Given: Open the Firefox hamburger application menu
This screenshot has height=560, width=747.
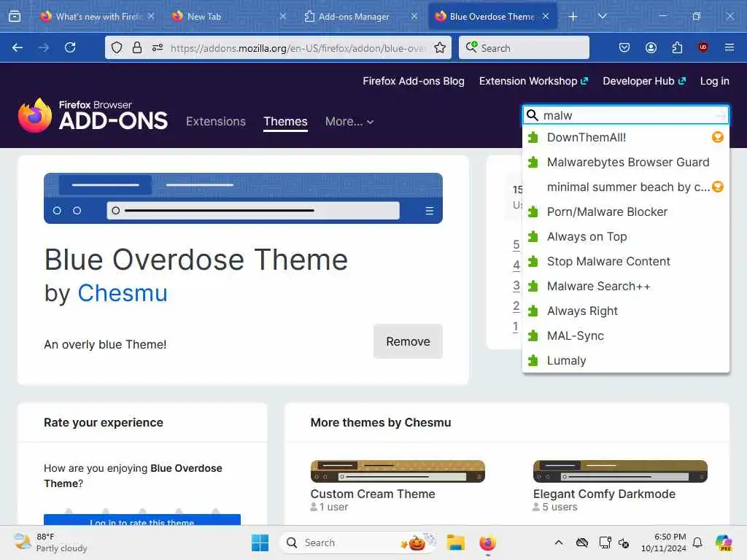Looking at the screenshot, I should pos(729,47).
